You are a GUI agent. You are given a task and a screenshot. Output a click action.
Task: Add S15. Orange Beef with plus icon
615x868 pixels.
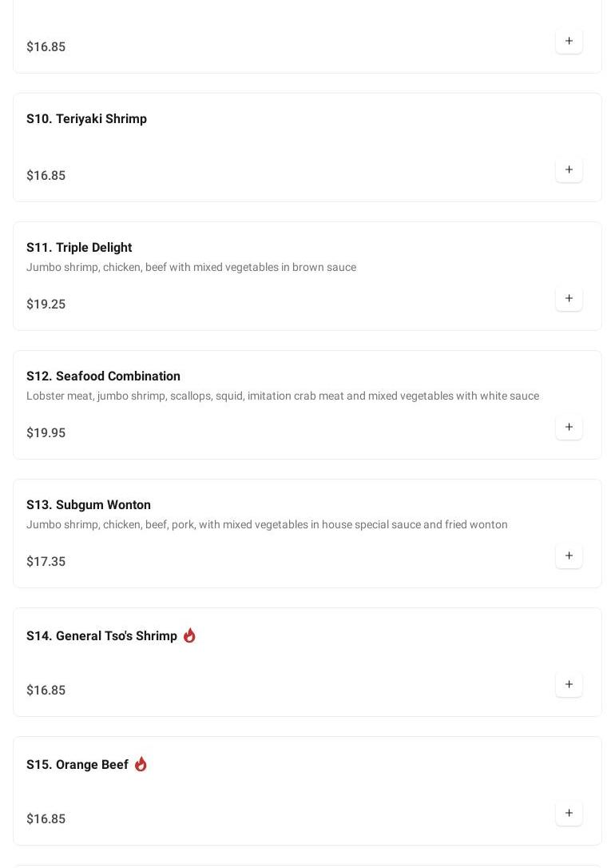[569, 813]
